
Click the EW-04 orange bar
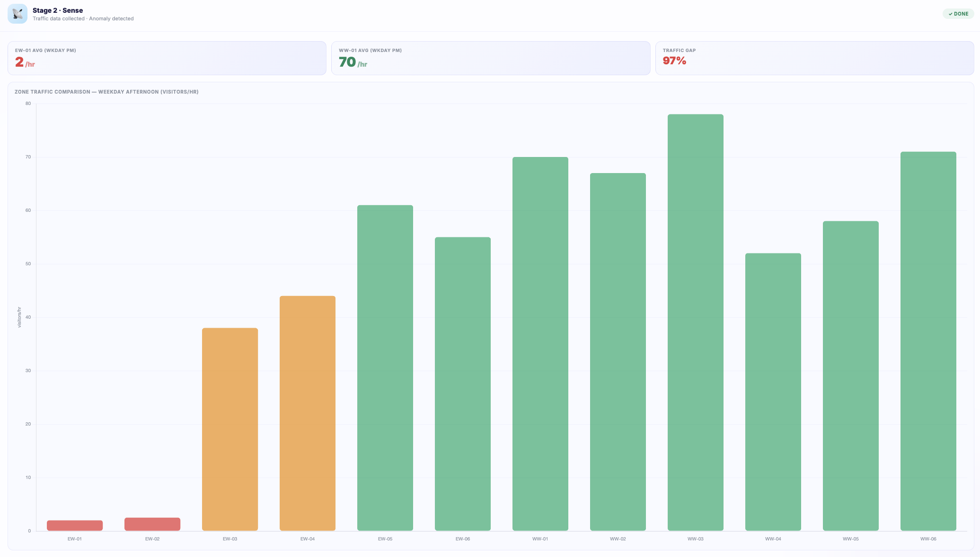point(308,413)
